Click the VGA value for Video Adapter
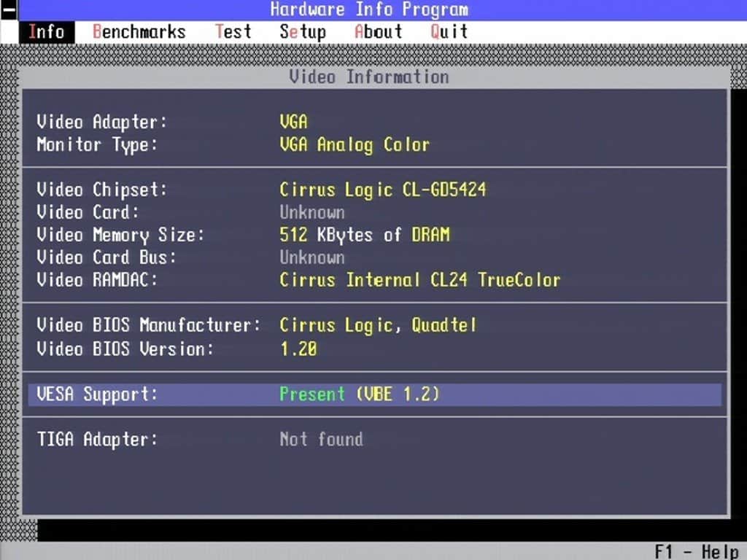 point(293,122)
